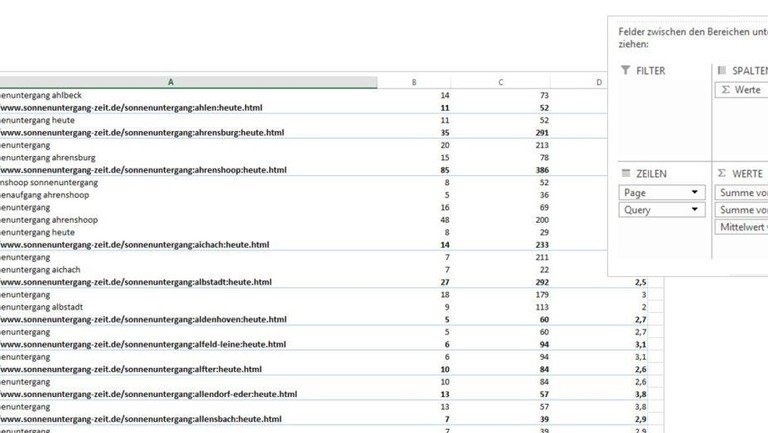This screenshot has height=433, width=768.
Task: Click the query cell 'enaufgang ahrenshoop'
Action: click(45, 195)
